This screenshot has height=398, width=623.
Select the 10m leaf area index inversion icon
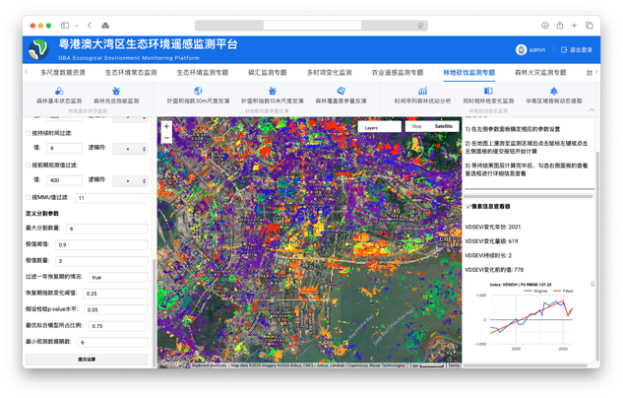point(272,91)
